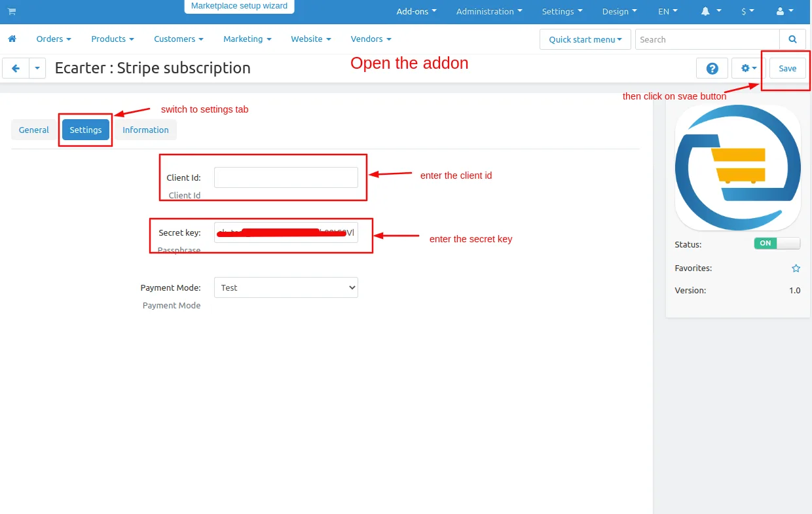Click the Ecarter add-on logo
812x514 pixels.
[x=737, y=168]
